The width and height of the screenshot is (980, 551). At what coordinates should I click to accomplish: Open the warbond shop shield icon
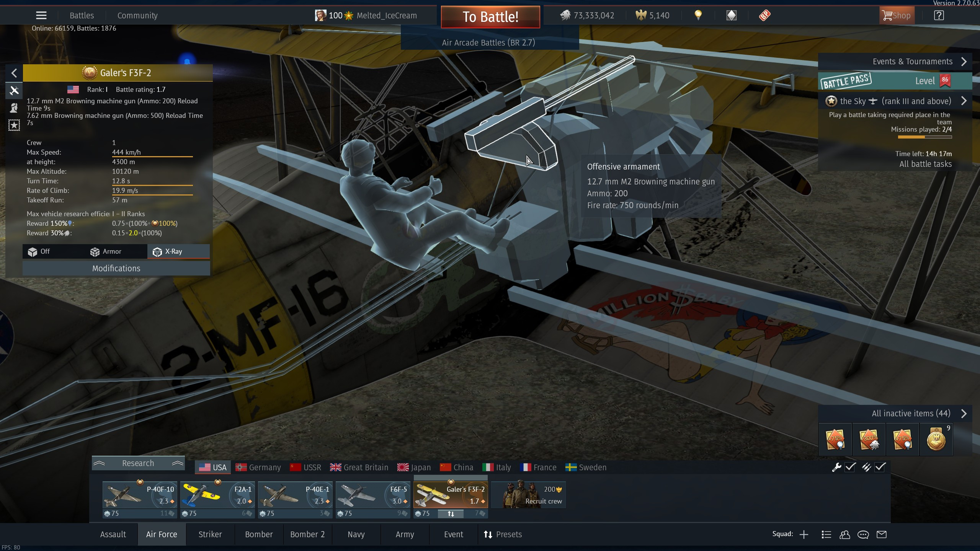731,15
